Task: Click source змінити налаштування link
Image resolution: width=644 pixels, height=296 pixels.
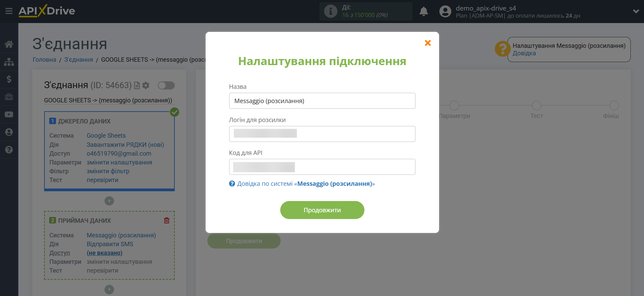Action: [119, 162]
